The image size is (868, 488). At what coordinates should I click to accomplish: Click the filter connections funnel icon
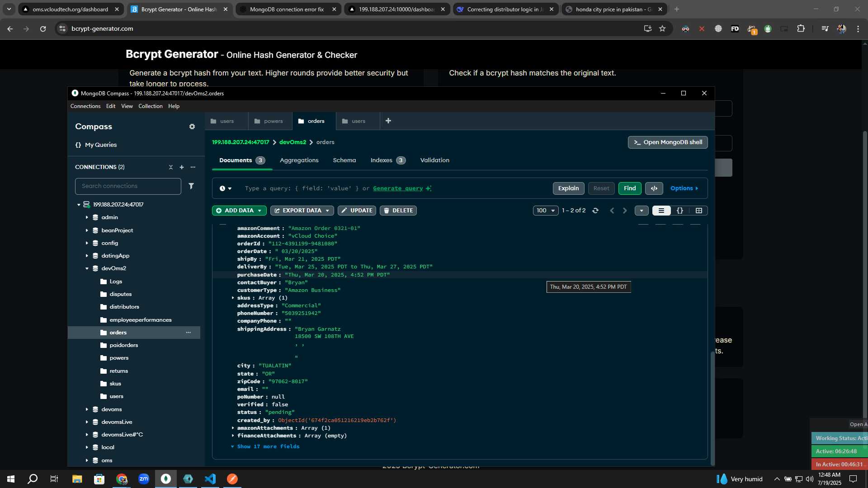tap(191, 186)
